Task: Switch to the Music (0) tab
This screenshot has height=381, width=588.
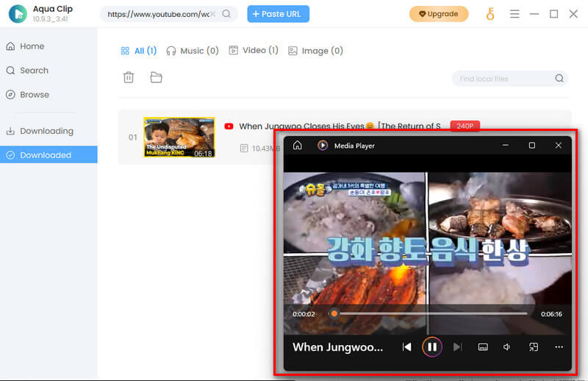Action: 193,51
